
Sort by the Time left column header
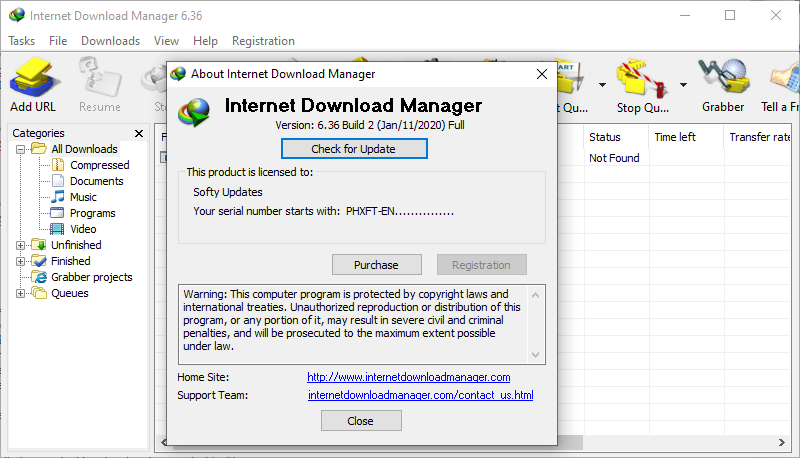(686, 137)
